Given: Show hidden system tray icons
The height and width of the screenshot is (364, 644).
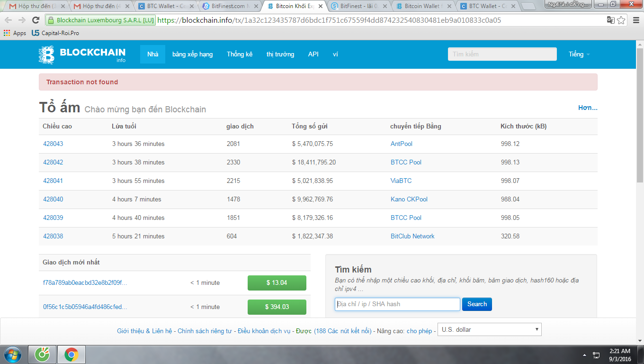Looking at the screenshot, I should [585, 355].
